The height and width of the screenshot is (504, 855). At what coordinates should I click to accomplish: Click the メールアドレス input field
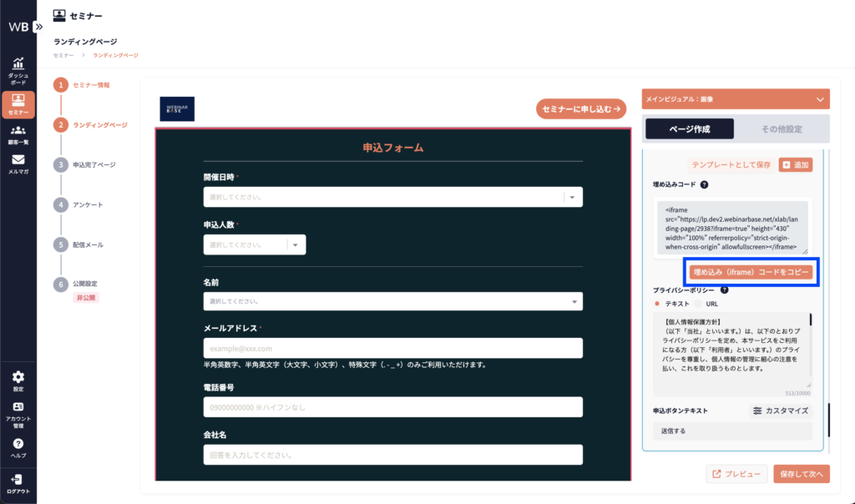(x=392, y=348)
